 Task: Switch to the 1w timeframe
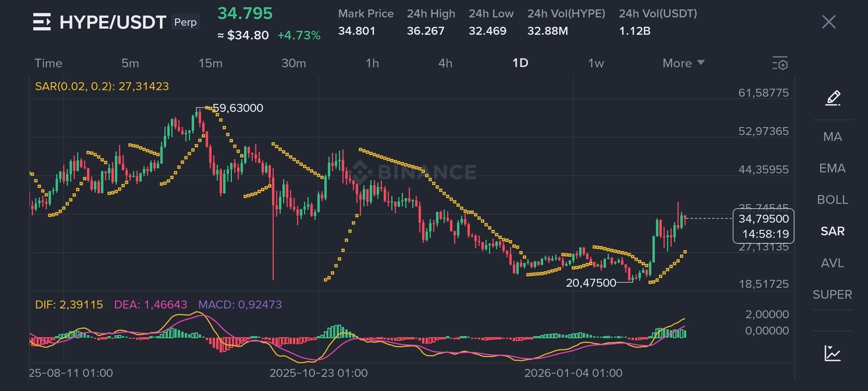click(596, 63)
